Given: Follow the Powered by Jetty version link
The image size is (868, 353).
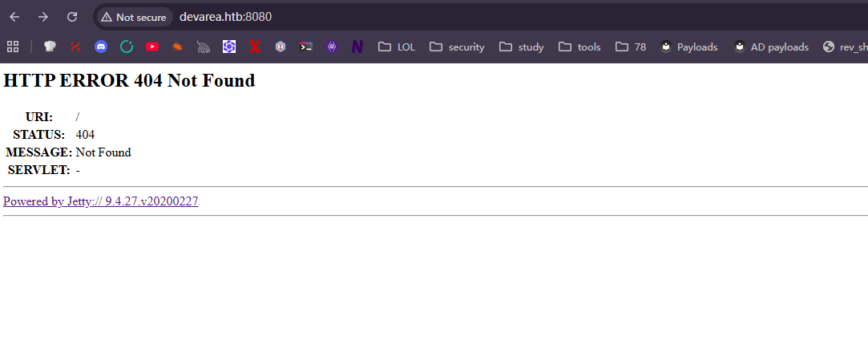Looking at the screenshot, I should [101, 201].
